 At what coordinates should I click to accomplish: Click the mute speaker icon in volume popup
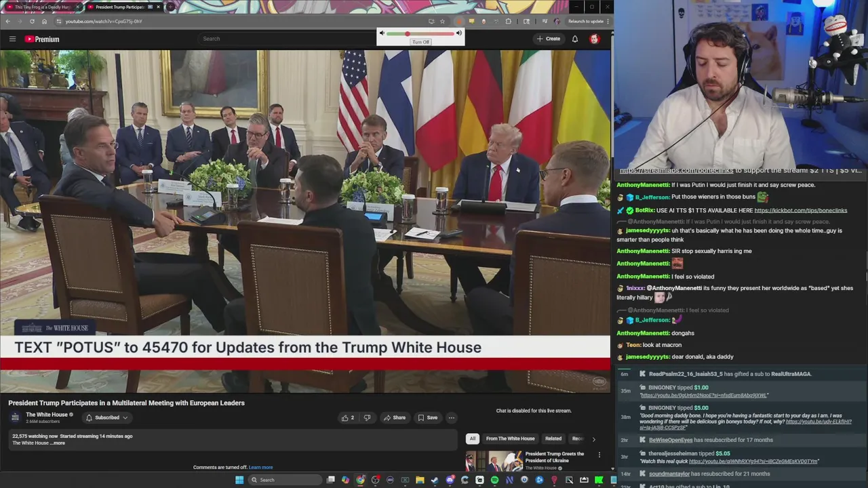point(382,33)
